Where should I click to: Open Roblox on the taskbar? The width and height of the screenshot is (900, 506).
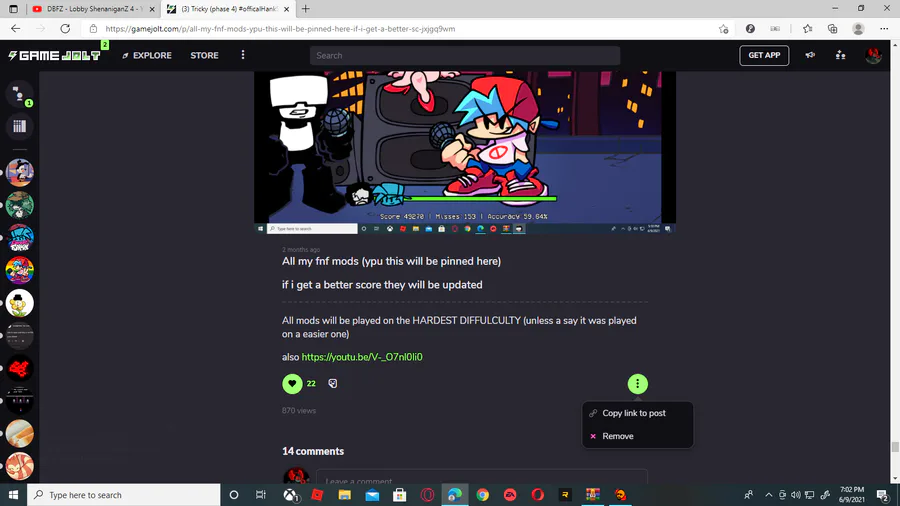pos(317,495)
